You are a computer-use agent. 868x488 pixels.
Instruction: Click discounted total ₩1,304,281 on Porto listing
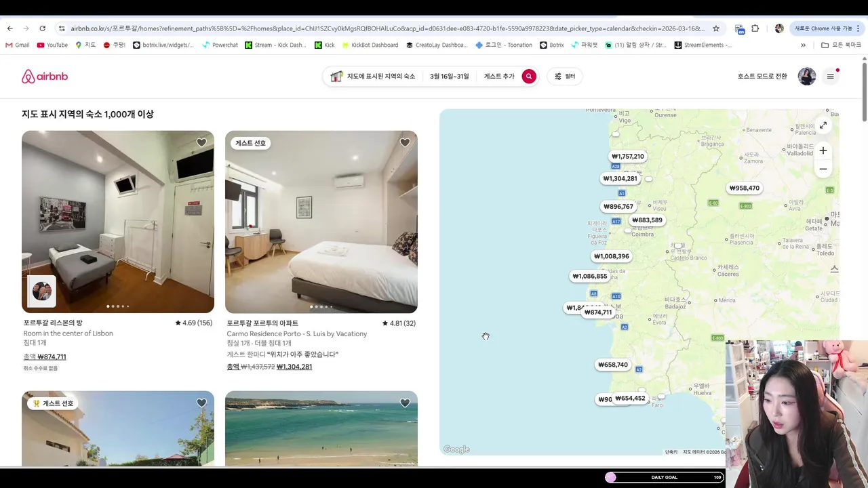pyautogui.click(x=294, y=367)
